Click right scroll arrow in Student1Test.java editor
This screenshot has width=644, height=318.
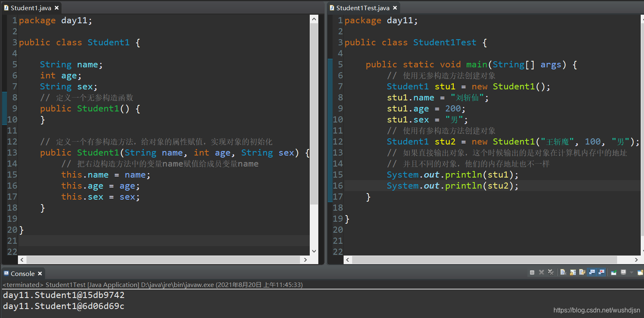[x=636, y=260]
